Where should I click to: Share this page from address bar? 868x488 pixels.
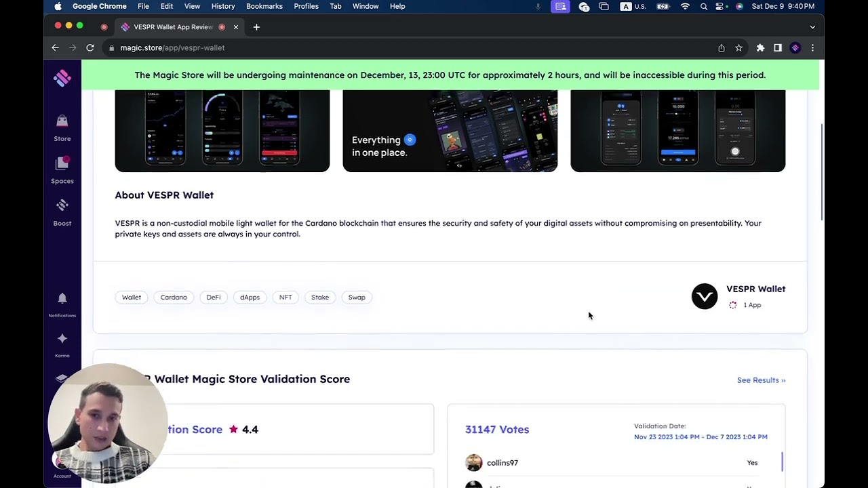click(722, 47)
